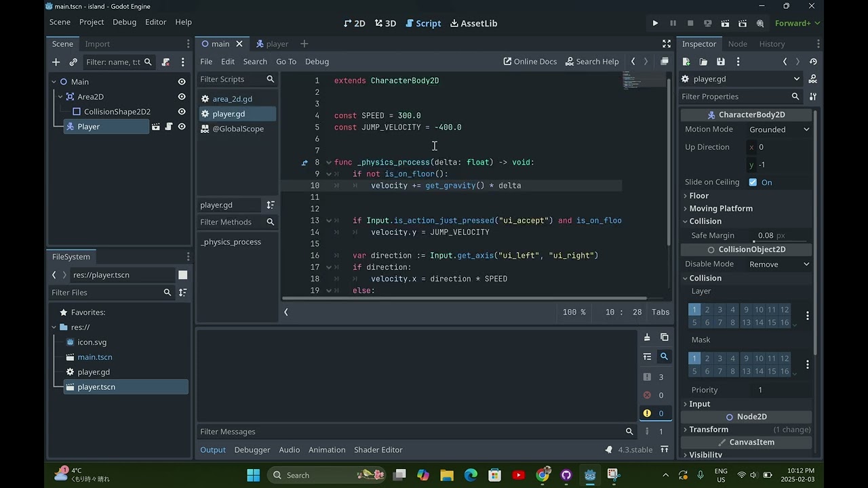Toggle the FileSystem split mode icon
This screenshot has height=488, width=868.
[x=182, y=274]
